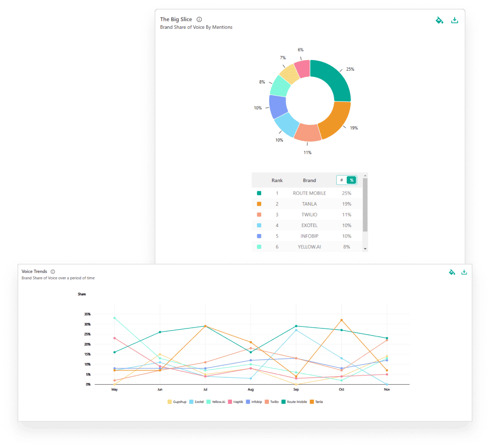Click paint bucket icon in Voice Trends card
490x448 pixels.
click(452, 272)
